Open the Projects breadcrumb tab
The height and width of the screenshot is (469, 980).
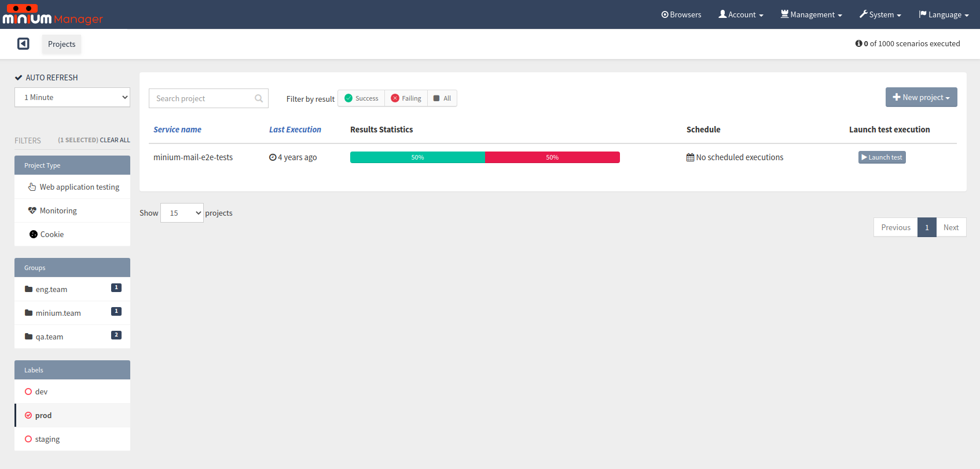[x=61, y=44]
